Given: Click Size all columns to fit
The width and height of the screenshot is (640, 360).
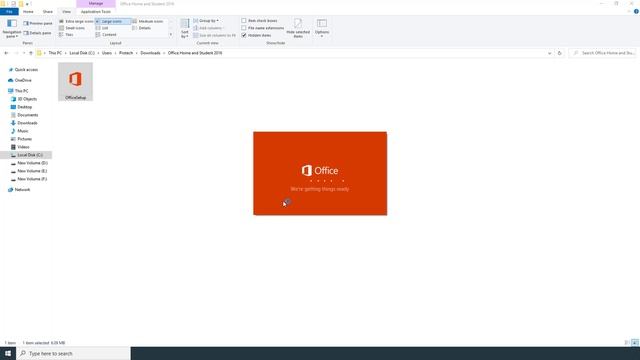Looking at the screenshot, I should pos(215,35).
